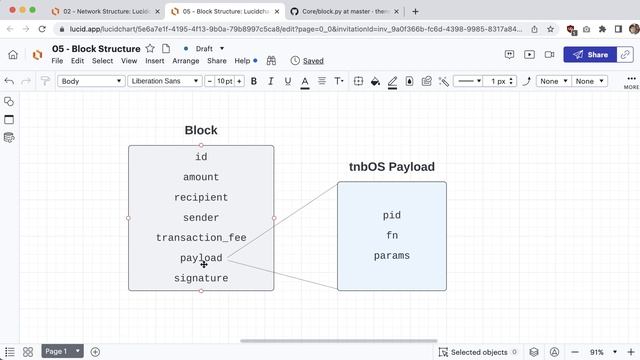This screenshot has height=360, width=640.
Task: Click the shadow/opacity drop icon
Action: (x=409, y=81)
